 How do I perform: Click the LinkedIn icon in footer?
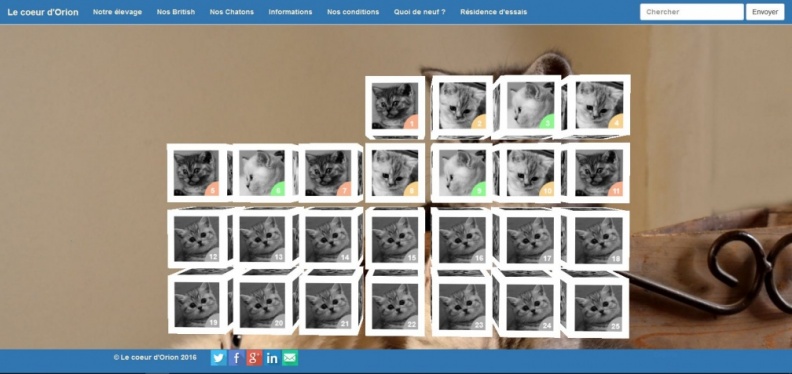coord(272,358)
